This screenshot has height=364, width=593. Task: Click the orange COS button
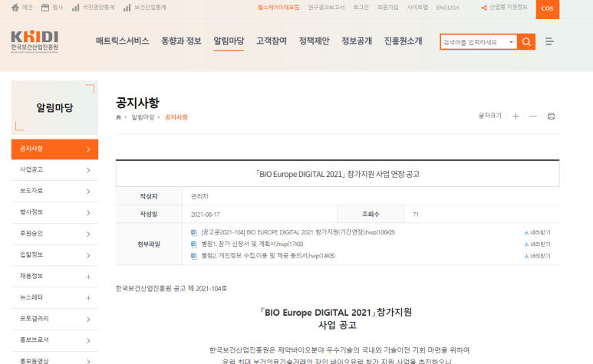tap(547, 8)
